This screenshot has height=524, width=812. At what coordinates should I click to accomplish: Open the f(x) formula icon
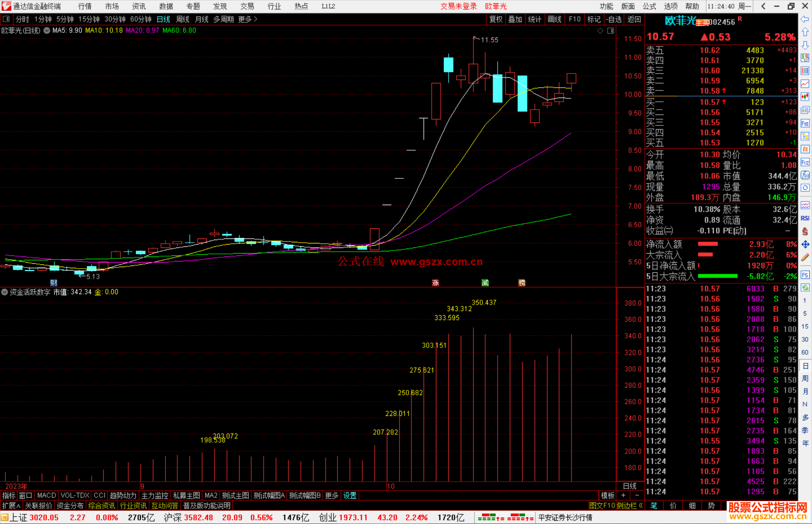tap(805, 175)
